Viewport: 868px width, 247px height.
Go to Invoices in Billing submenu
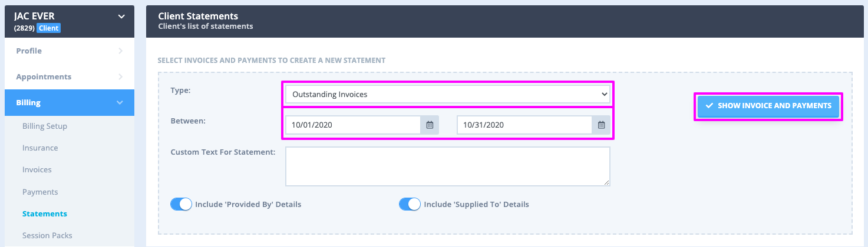tap(37, 169)
